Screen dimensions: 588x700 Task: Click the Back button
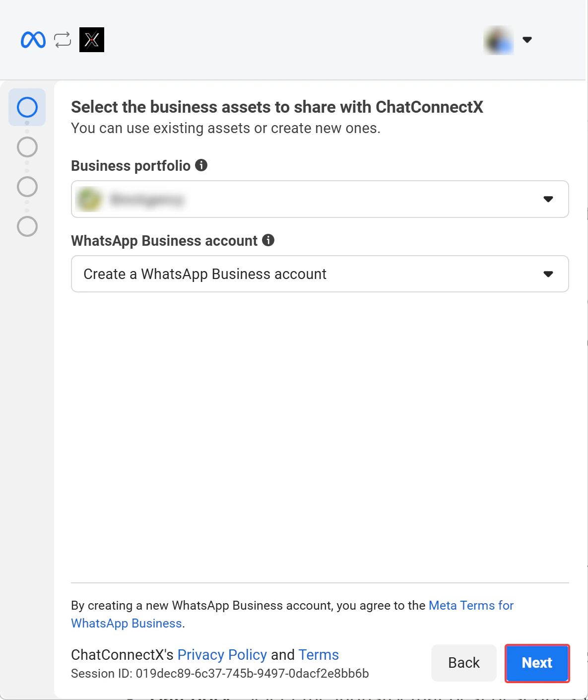(464, 663)
